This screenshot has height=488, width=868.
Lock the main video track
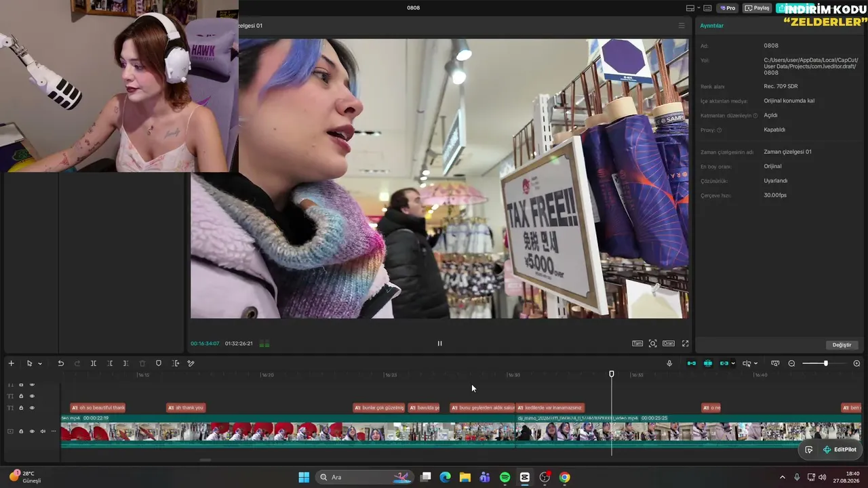click(x=21, y=431)
